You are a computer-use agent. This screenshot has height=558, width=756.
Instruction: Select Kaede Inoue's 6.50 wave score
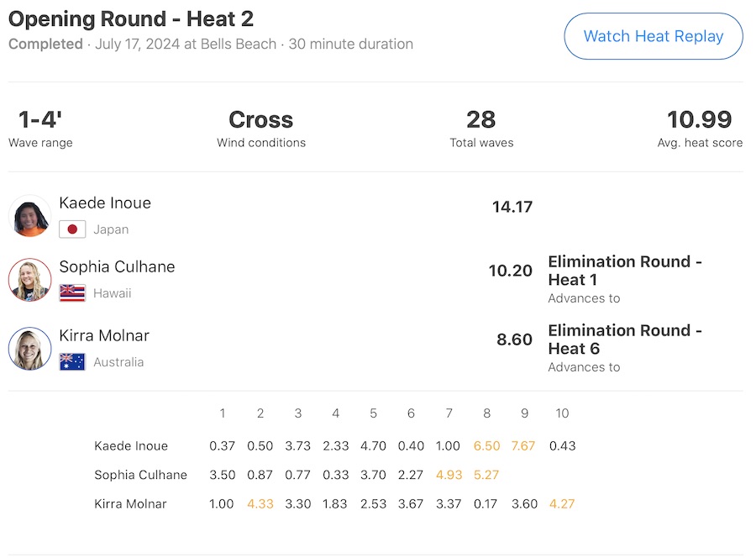(x=486, y=446)
